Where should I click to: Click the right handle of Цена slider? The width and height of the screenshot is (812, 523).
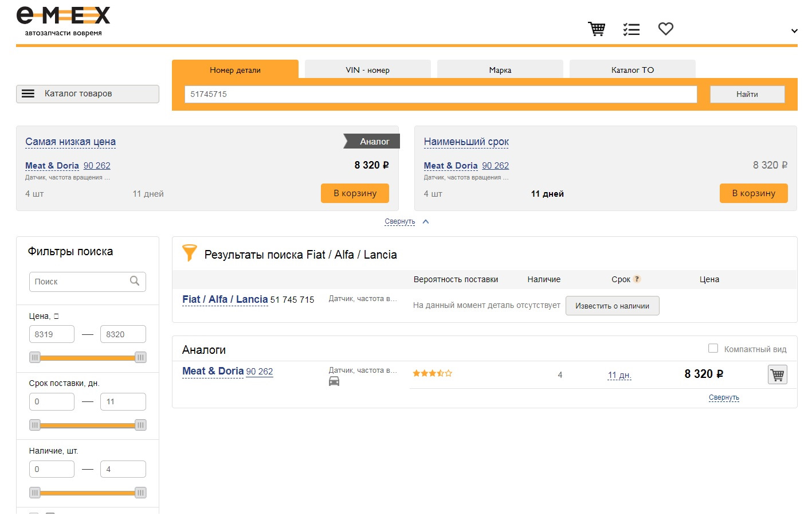click(140, 357)
